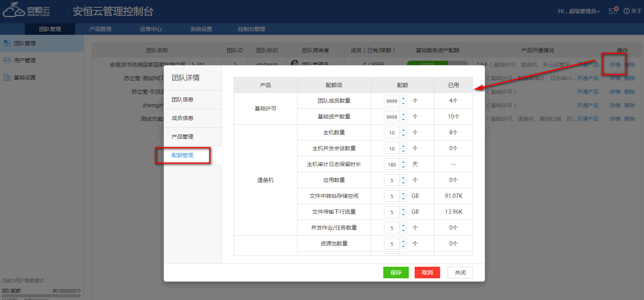
Task: Click team member count input field
Action: [392, 101]
